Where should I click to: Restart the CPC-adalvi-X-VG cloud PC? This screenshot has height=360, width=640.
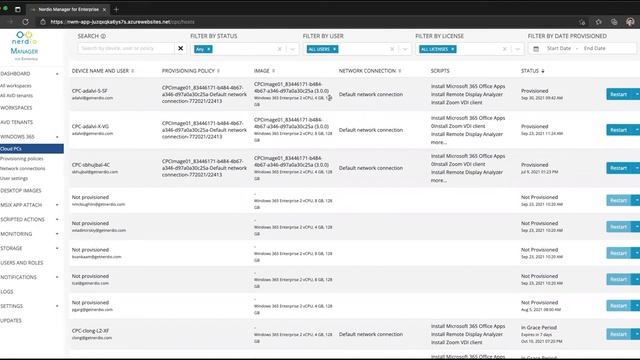pyautogui.click(x=619, y=130)
